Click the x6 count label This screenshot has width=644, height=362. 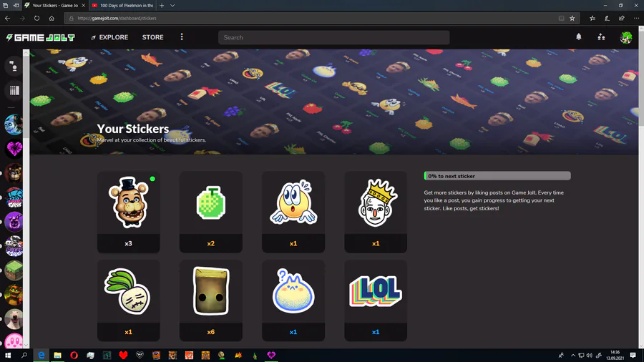click(210, 332)
